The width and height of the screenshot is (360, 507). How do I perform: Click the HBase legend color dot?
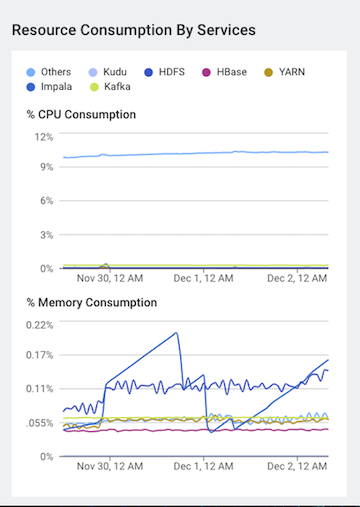206,72
